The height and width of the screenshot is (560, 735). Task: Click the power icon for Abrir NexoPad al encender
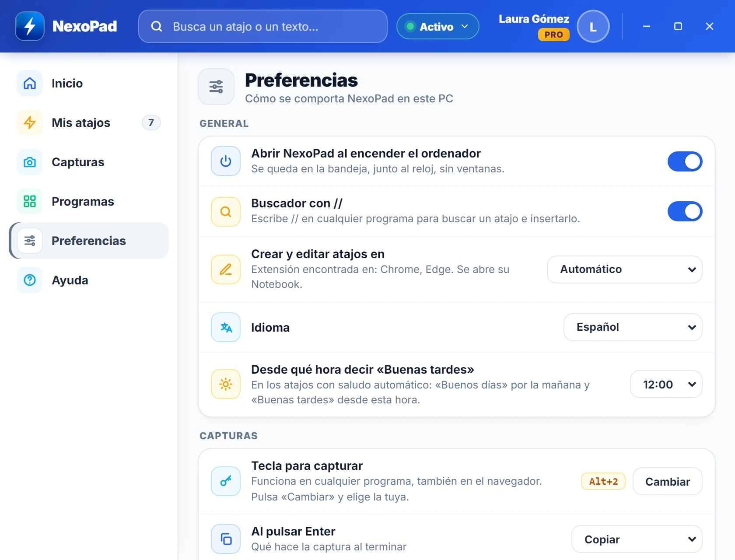(x=226, y=161)
